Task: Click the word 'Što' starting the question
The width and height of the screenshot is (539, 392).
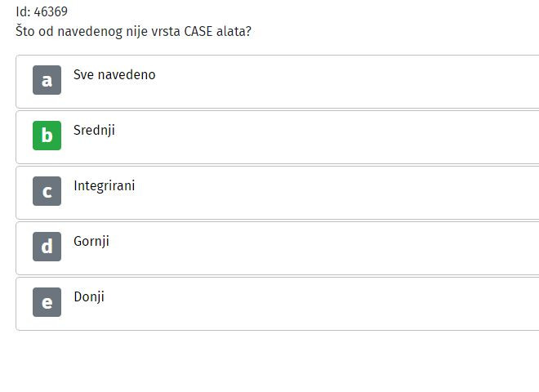Action: [x=25, y=31]
